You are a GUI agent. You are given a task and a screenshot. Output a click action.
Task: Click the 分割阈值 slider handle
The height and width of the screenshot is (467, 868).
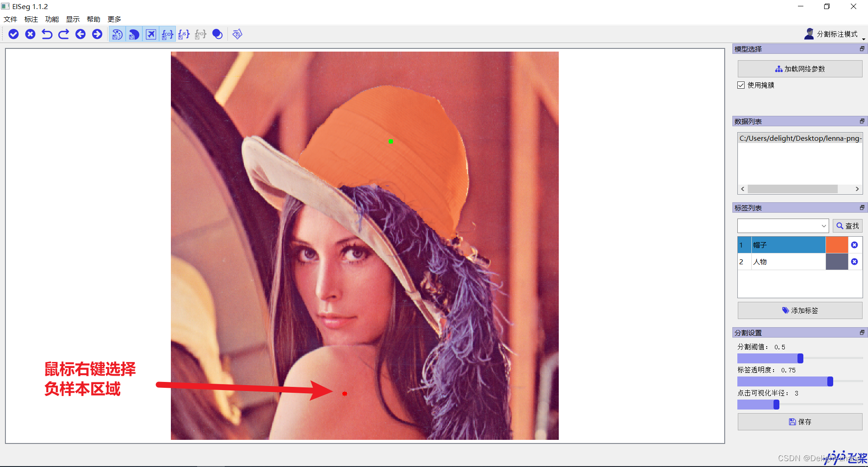point(800,358)
